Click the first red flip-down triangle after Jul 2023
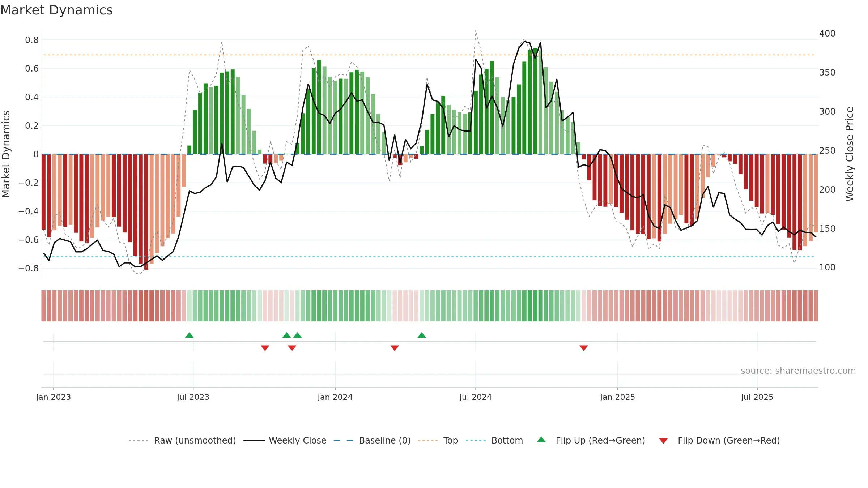 [x=265, y=348]
